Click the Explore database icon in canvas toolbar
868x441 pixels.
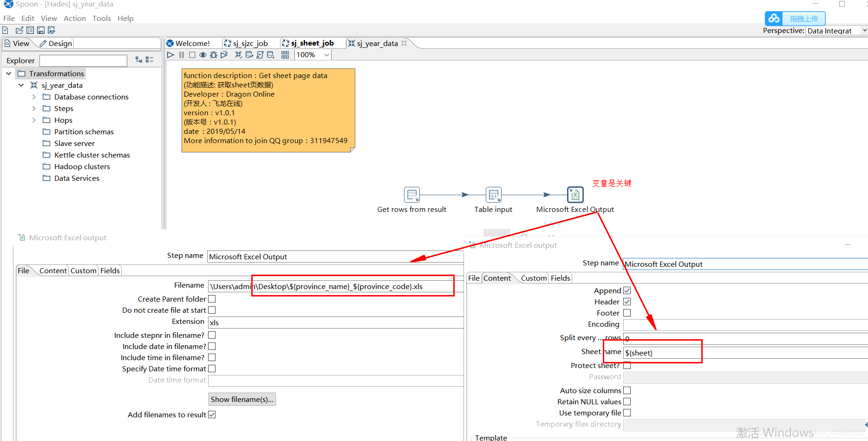point(271,55)
